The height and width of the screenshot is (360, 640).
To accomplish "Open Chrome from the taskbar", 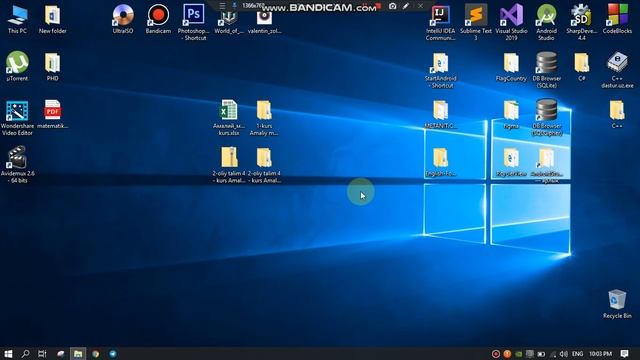I will click(x=96, y=353).
